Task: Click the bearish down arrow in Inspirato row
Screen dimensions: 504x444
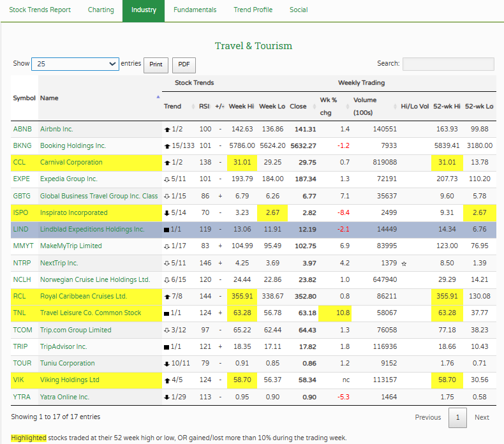Action: [x=167, y=213]
